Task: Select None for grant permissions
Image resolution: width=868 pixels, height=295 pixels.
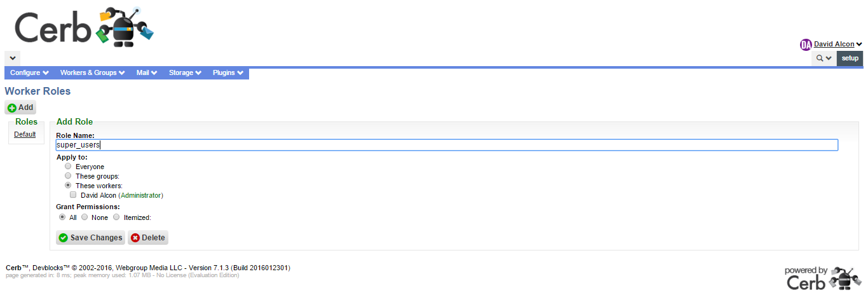Action: pos(85,217)
